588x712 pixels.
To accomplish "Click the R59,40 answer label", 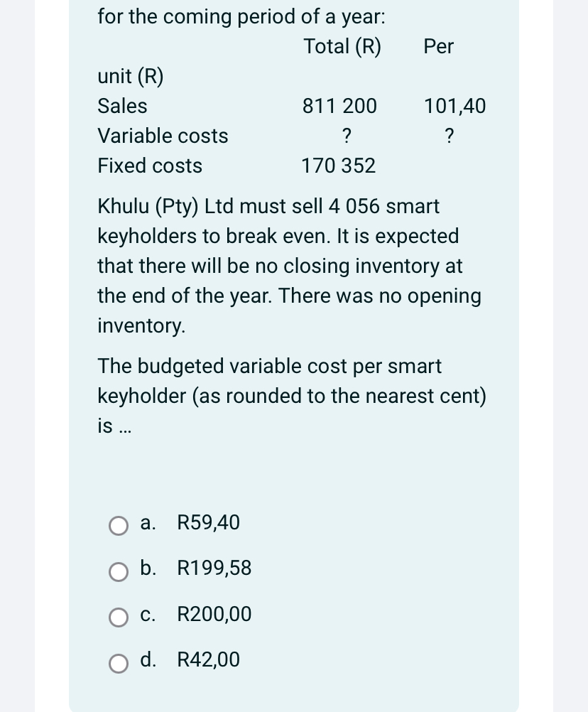I will tap(208, 522).
